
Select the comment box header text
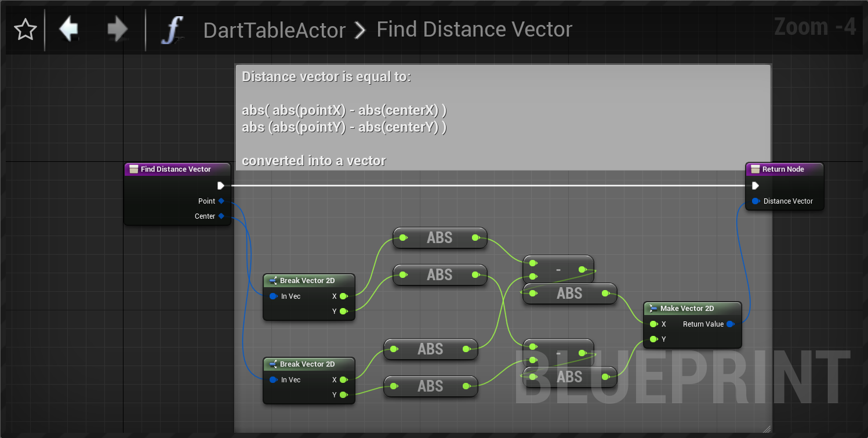[x=344, y=118]
